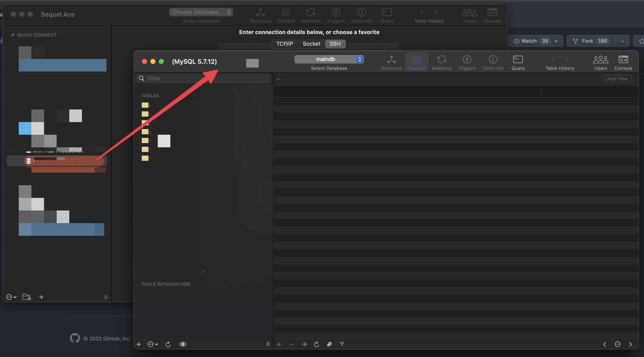Open the maindb database selector

(329, 59)
